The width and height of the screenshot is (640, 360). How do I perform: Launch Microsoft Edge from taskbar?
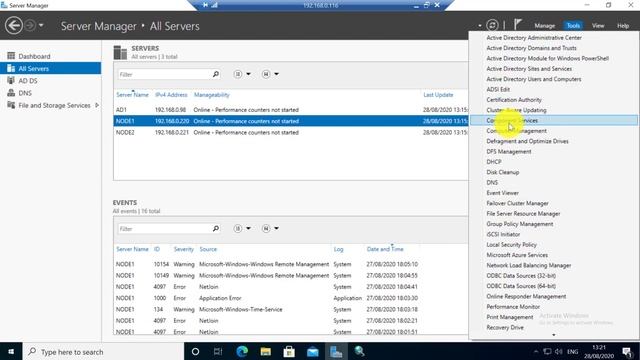242,351
